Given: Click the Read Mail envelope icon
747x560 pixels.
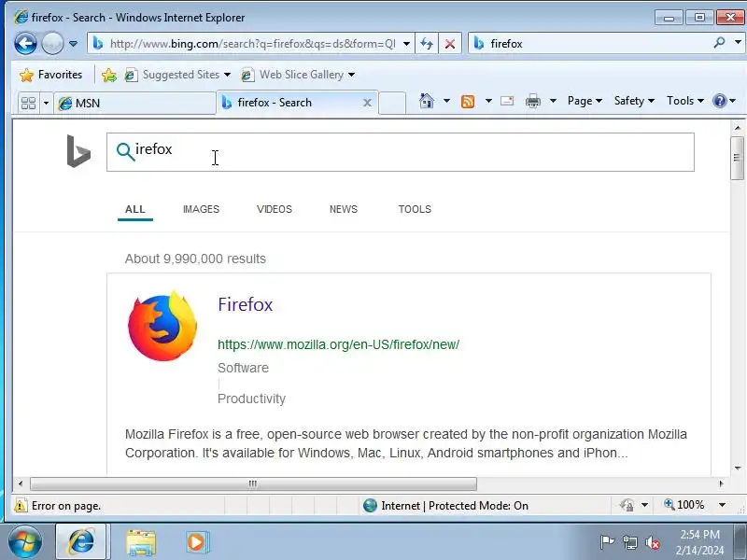Looking at the screenshot, I should (507, 101).
